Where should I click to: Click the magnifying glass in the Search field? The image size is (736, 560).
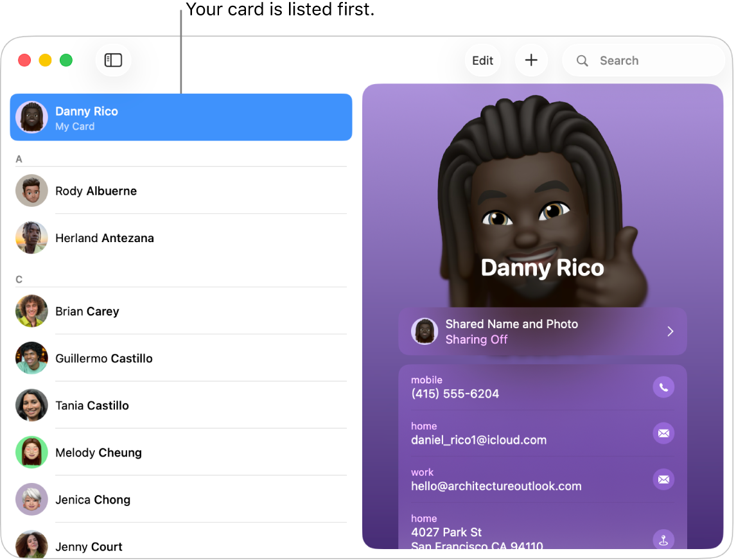(x=582, y=60)
